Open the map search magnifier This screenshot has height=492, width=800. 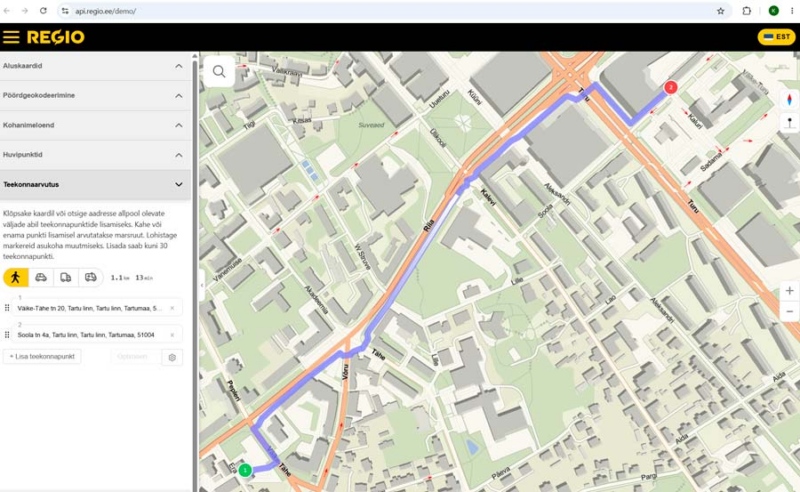(x=219, y=71)
